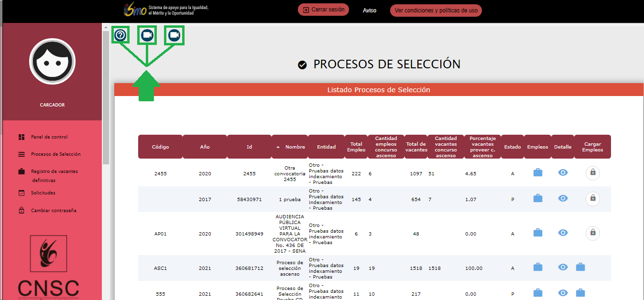
Task: Click the help question mark icon
Action: pos(120,35)
